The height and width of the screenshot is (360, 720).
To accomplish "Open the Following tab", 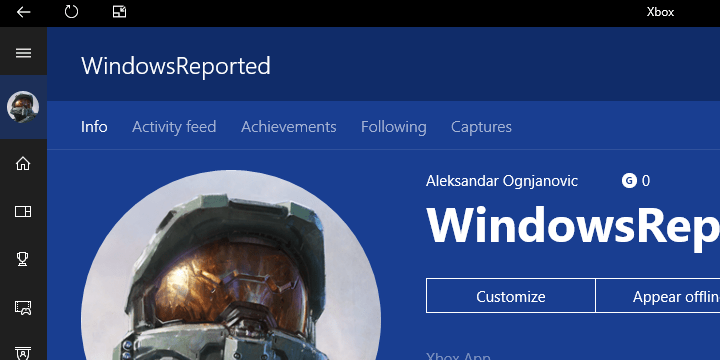I will (x=394, y=127).
